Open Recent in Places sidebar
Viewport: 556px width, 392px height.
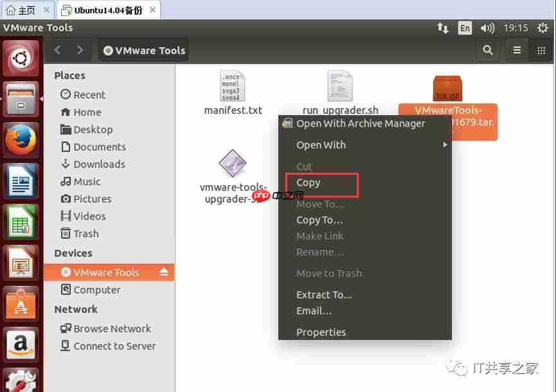click(x=109, y=94)
